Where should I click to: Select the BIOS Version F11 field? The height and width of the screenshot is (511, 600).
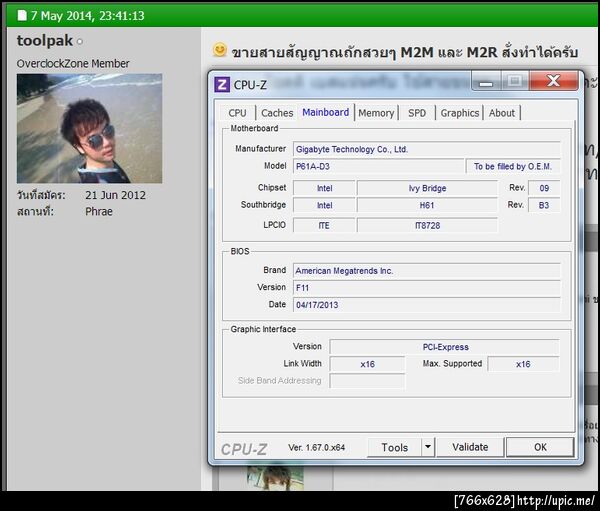point(427,288)
